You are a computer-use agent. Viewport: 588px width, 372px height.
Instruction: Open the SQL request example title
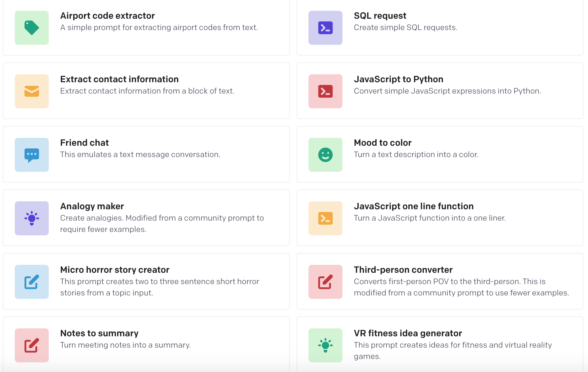380,16
